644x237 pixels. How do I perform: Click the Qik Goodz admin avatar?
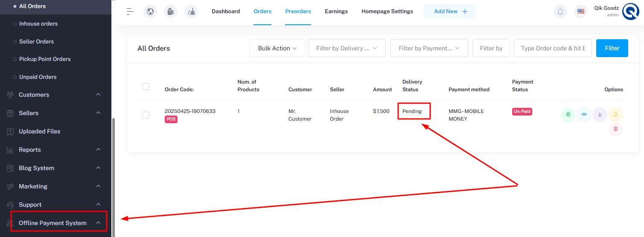(x=630, y=12)
